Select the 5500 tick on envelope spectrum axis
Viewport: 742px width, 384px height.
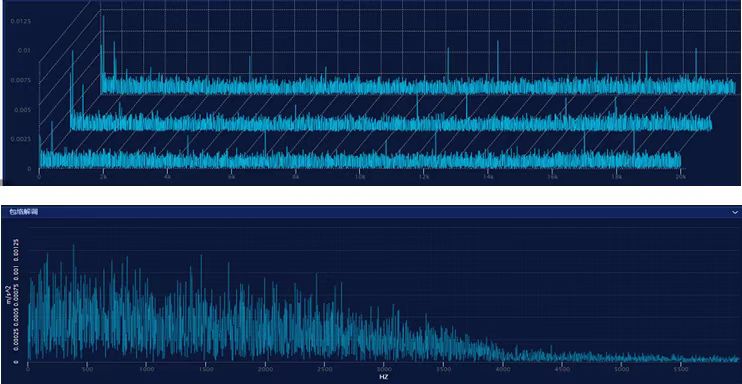(x=681, y=369)
